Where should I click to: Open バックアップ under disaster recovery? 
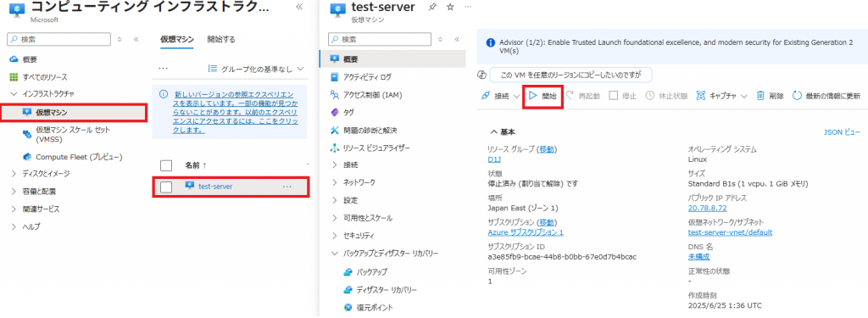tap(372, 272)
